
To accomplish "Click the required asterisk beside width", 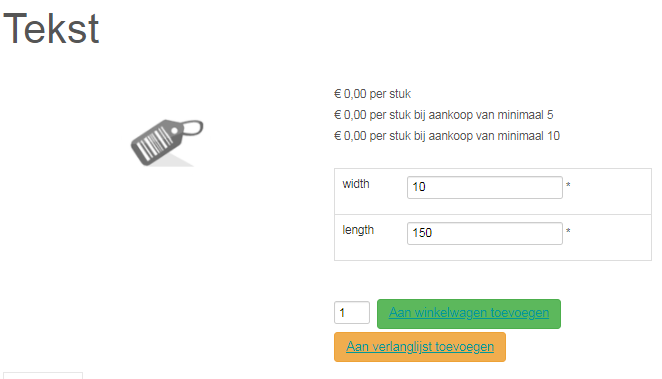I will pyautogui.click(x=568, y=185).
